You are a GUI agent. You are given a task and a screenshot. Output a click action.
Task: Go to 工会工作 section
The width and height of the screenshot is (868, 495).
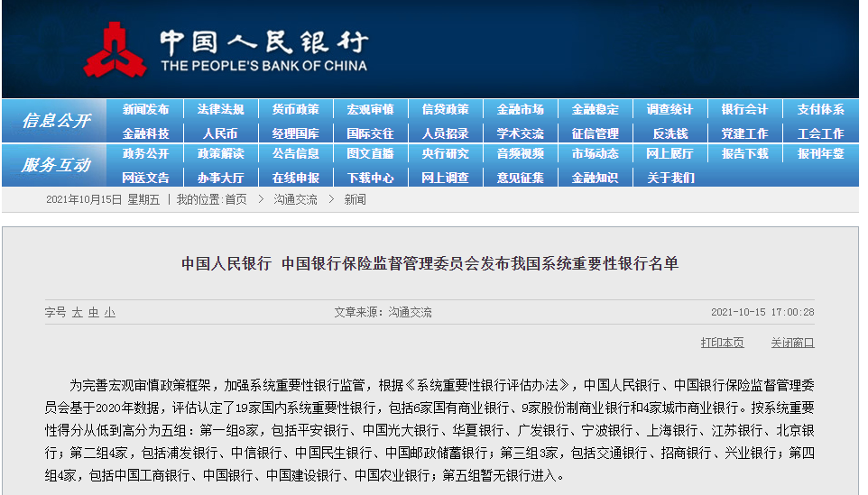tap(820, 133)
